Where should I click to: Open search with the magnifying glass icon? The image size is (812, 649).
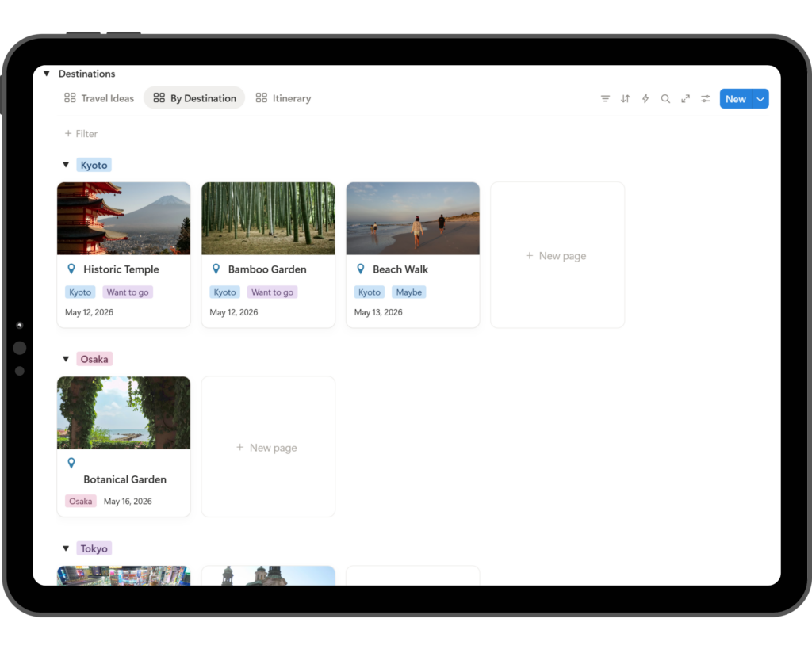coord(665,98)
